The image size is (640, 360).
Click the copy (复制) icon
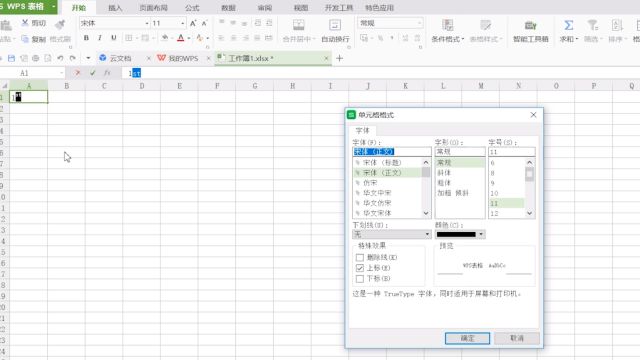25,39
